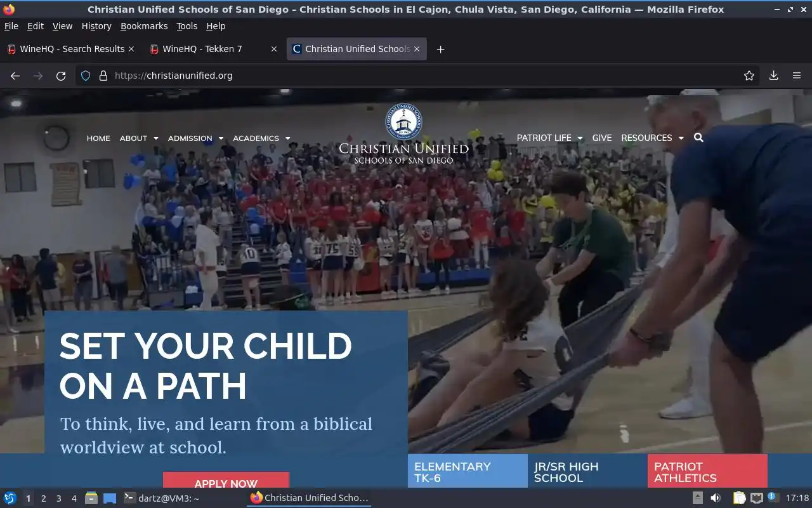
Task: Expand the ADMISSION dropdown arrow
Action: point(221,138)
